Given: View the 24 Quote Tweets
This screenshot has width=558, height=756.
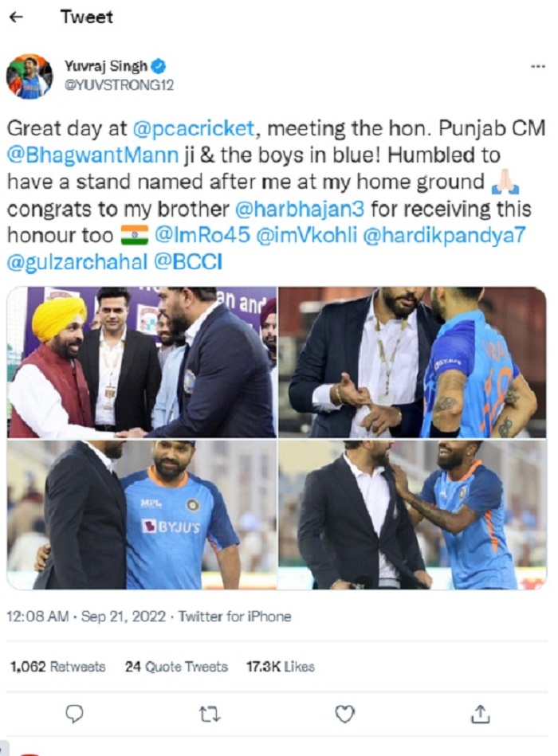Looking at the screenshot, I should pos(176,667).
